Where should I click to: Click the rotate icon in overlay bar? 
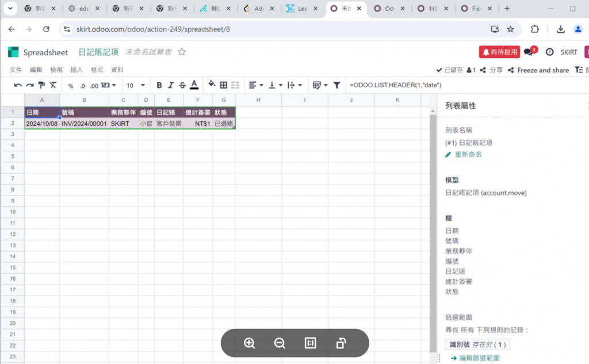coord(341,343)
